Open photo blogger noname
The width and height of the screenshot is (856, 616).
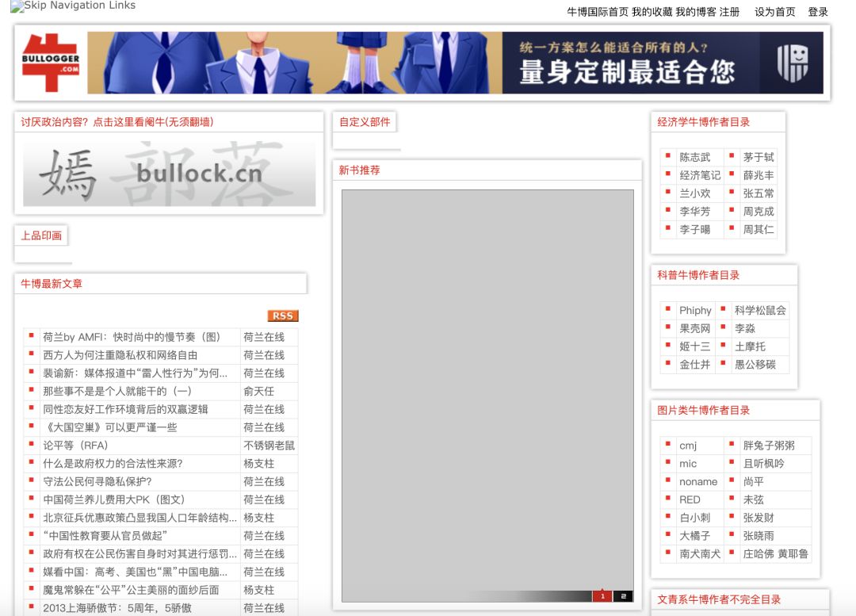coord(698,482)
